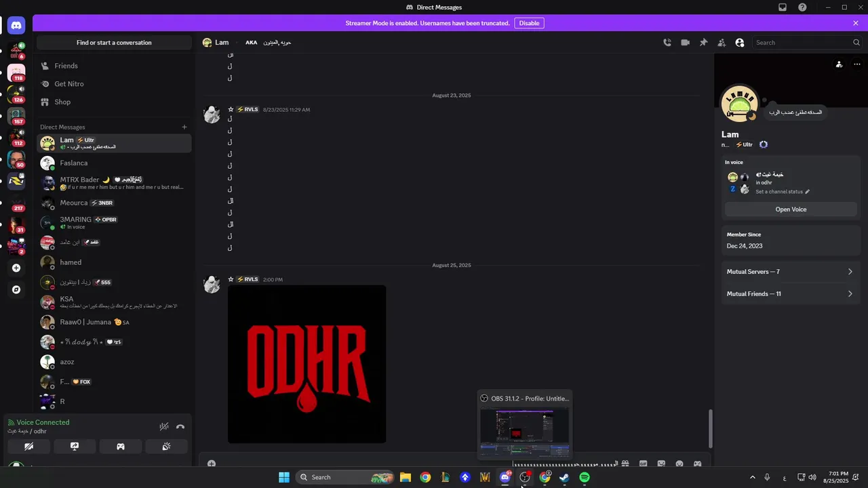
Task: Open Discord home Direct Messages icon
Action: [16, 26]
